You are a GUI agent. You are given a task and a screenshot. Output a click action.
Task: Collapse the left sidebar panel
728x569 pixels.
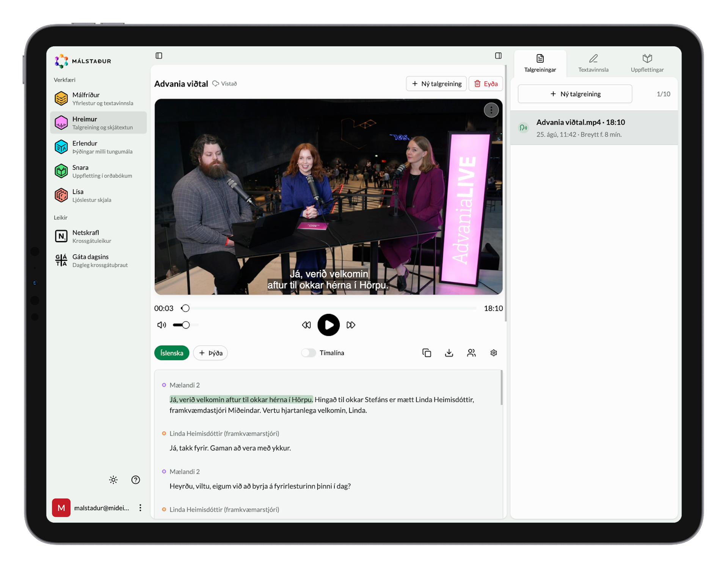pos(159,56)
